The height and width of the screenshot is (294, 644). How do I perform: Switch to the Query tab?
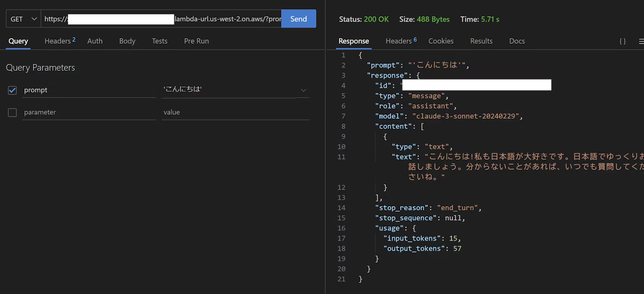18,41
